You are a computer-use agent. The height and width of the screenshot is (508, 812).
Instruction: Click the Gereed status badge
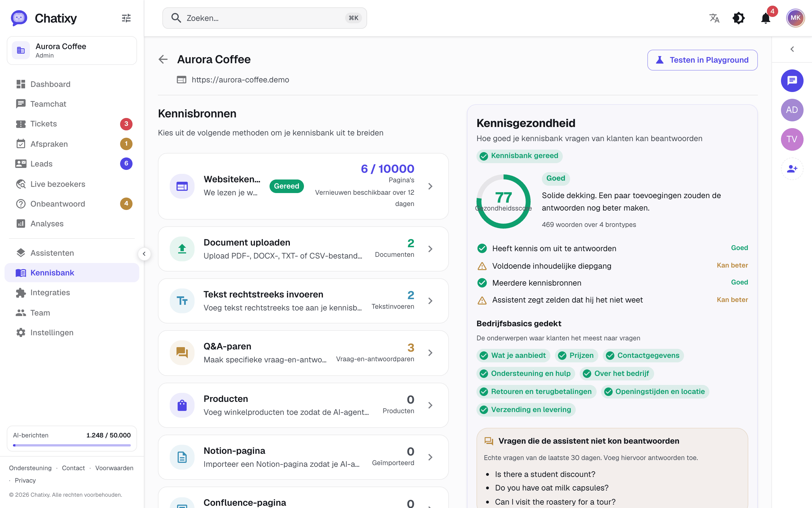(286, 186)
